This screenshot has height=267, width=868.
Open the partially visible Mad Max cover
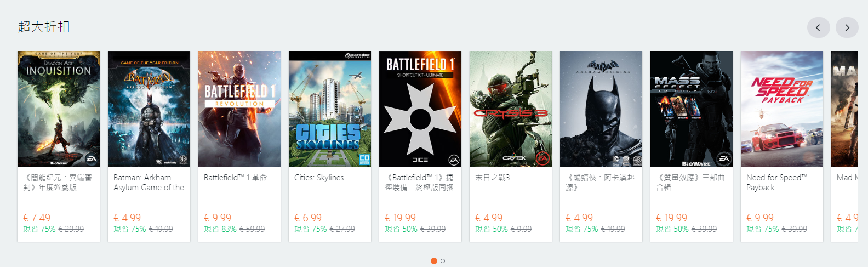point(844,109)
